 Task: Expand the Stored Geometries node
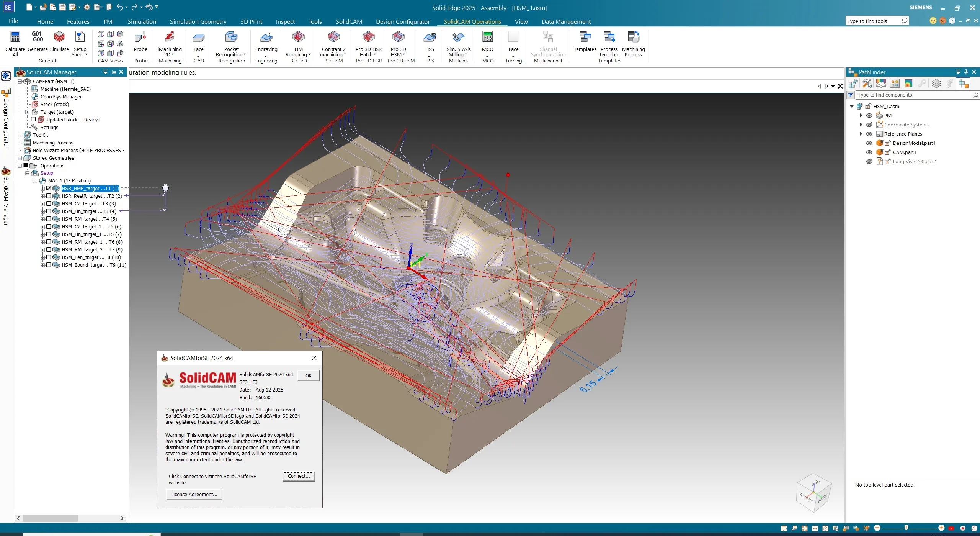tap(20, 158)
